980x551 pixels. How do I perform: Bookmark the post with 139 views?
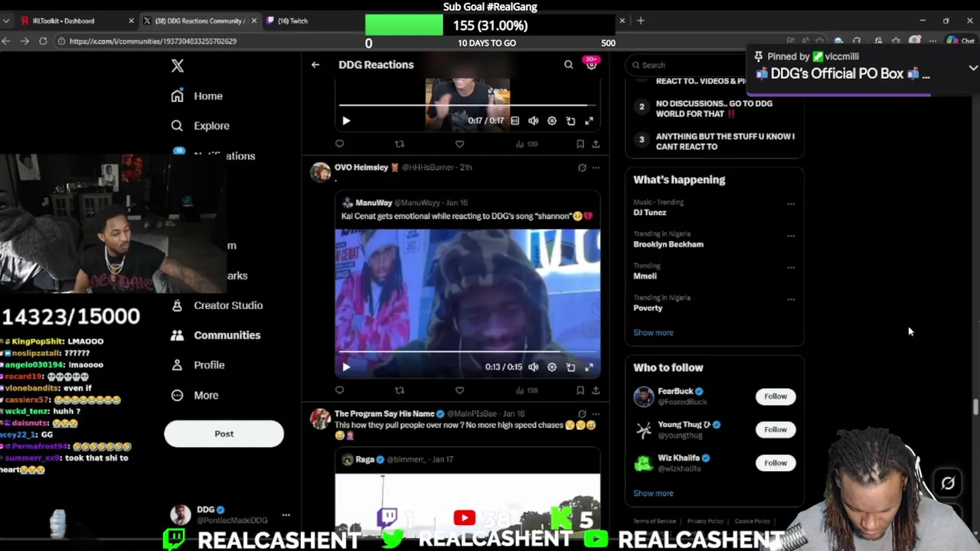(580, 144)
